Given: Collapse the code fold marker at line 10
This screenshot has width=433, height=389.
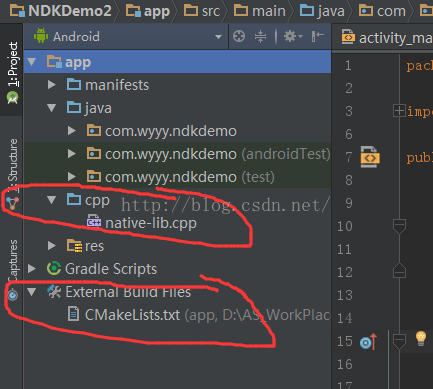Looking at the screenshot, I should (399, 226).
